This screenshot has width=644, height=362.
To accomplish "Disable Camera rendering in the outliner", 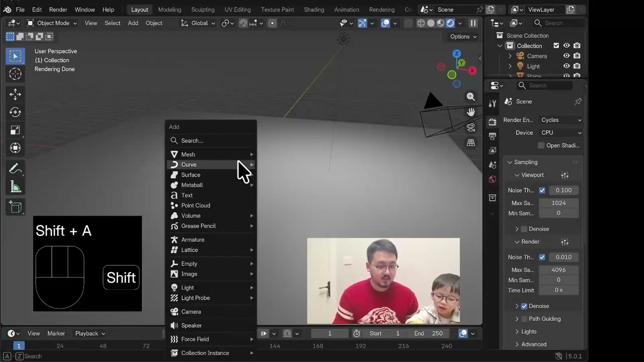I will click(x=577, y=56).
